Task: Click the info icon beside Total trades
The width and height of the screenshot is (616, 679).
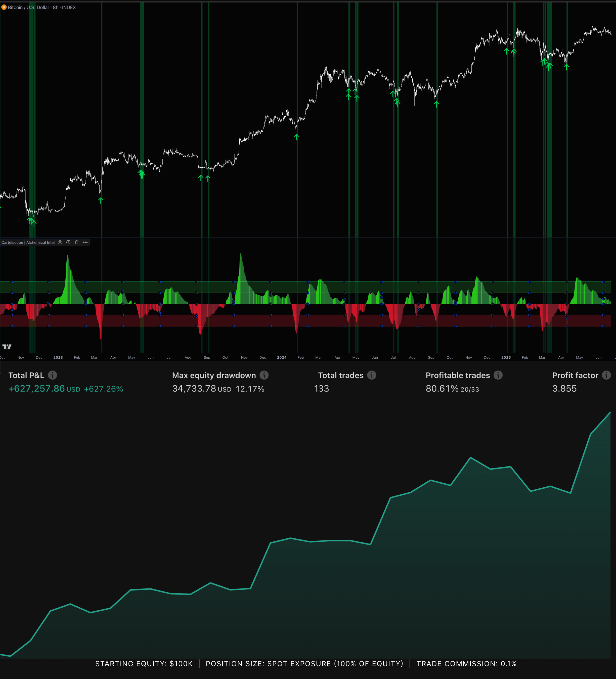Action: coord(372,375)
